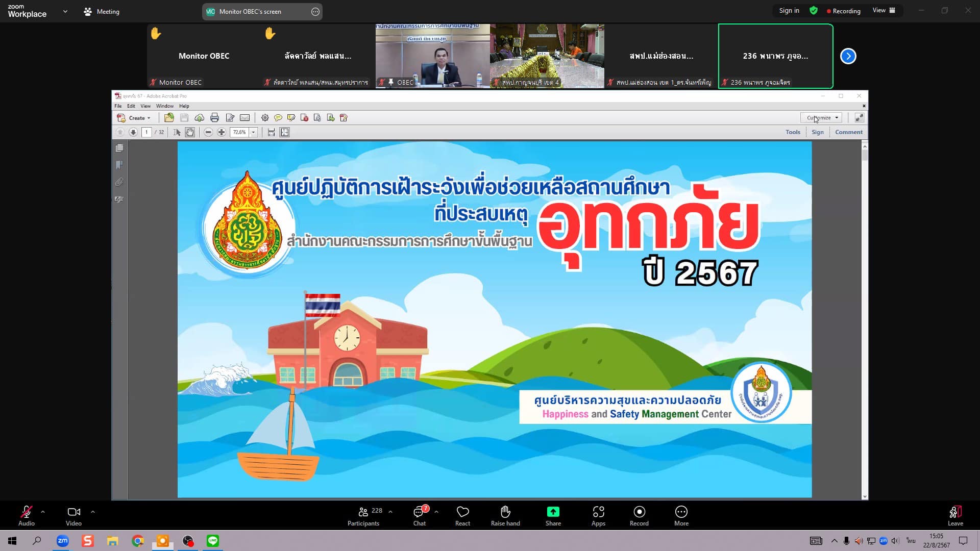
Task: Open file icon in Acrobat toolbar
Action: tap(169, 118)
